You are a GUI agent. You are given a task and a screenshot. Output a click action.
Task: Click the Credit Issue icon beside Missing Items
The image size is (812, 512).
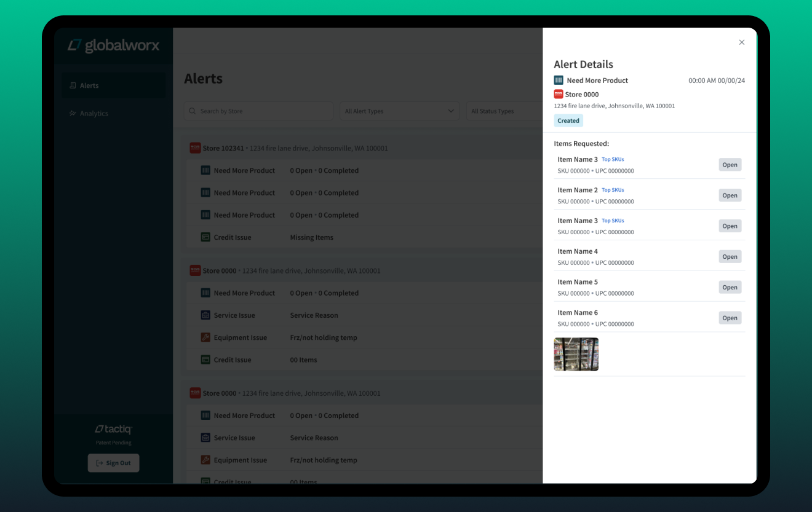point(205,237)
